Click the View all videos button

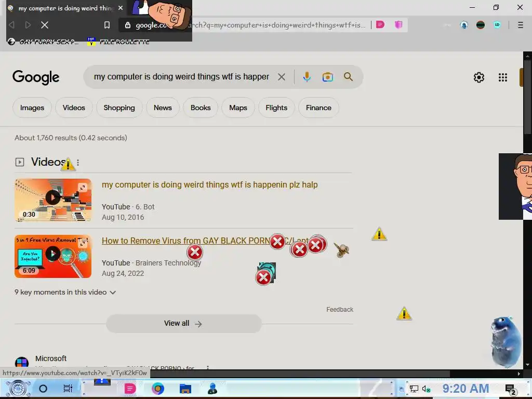[x=183, y=323]
